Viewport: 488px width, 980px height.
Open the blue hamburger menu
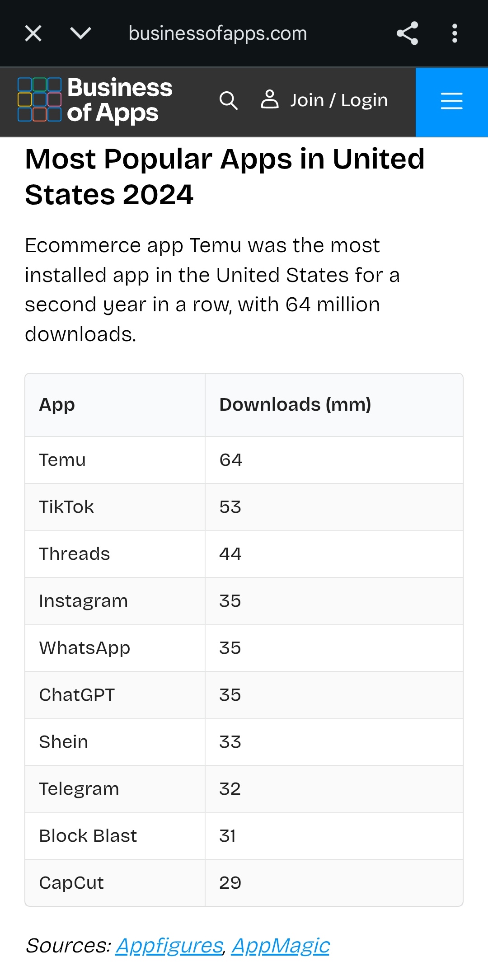point(451,101)
